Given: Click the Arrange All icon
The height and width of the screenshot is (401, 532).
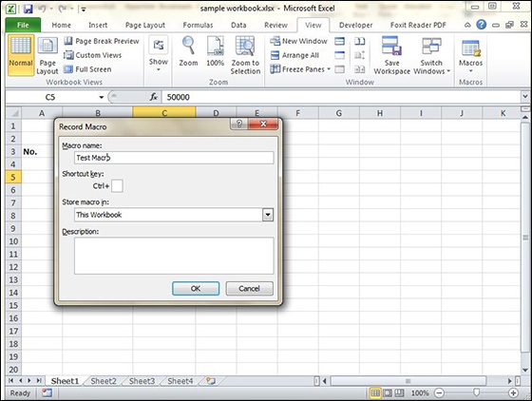Looking at the screenshot, I should pos(275,55).
